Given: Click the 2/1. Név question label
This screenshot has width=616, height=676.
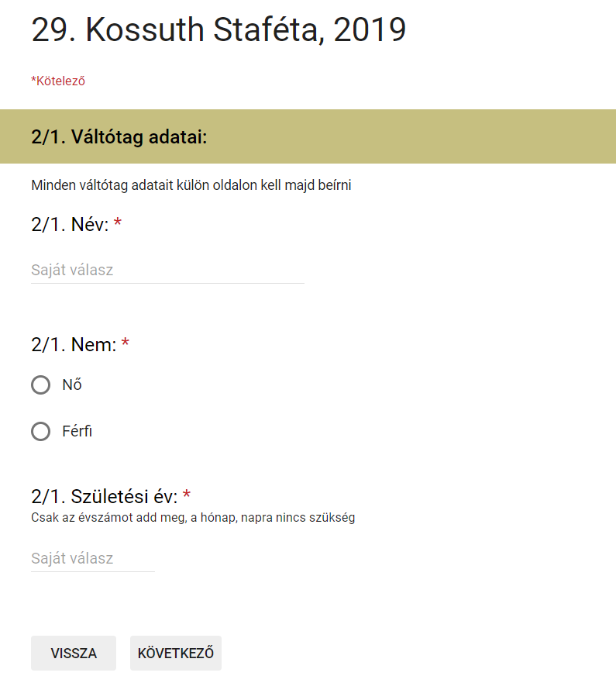Looking at the screenshot, I should tap(70, 225).
